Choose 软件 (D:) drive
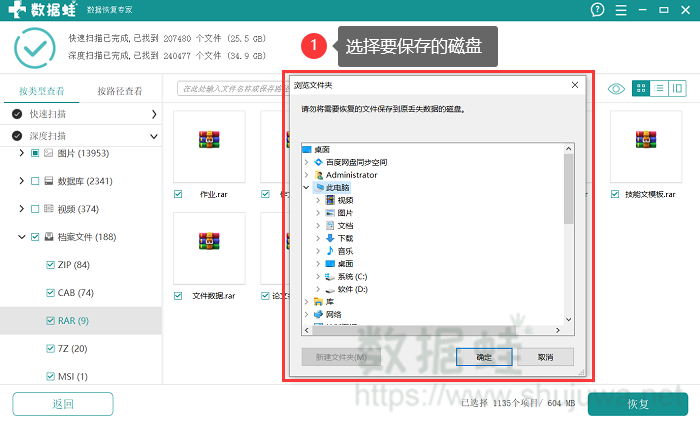 [x=352, y=289]
